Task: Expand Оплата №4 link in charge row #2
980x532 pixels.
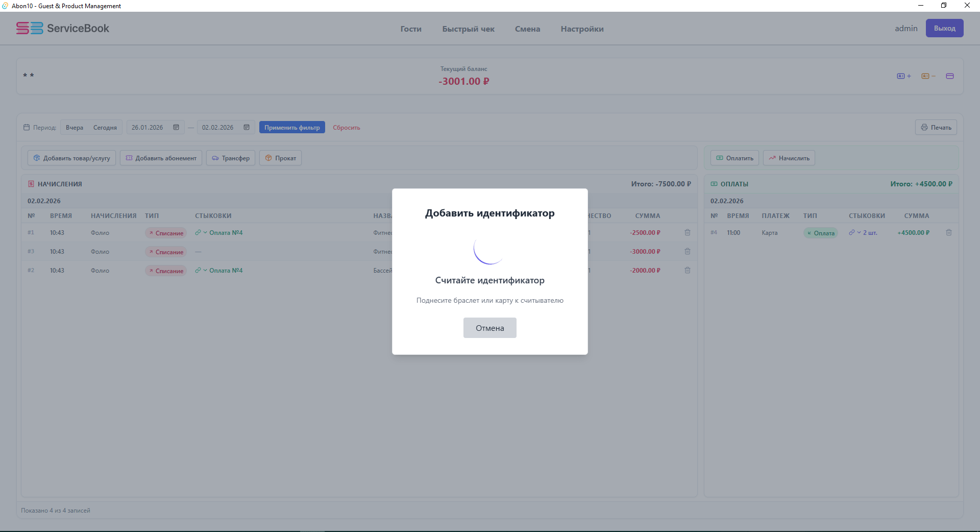Action: coord(219,271)
